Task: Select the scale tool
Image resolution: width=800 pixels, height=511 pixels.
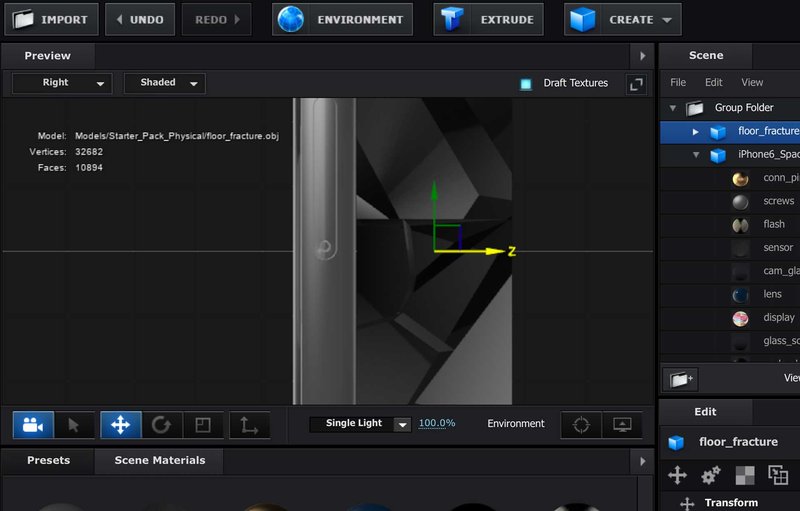Action: click(203, 425)
